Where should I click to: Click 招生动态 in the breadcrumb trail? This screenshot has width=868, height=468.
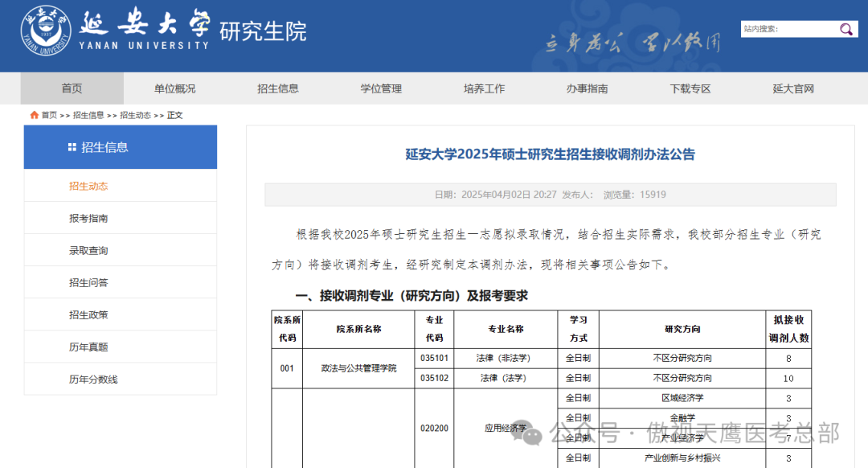(136, 115)
